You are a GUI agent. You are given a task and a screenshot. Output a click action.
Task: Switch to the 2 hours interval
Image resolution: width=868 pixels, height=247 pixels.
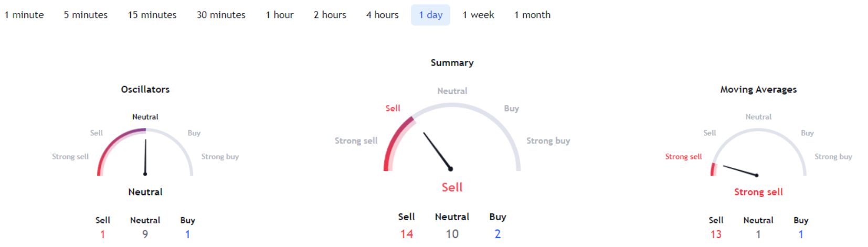[330, 15]
